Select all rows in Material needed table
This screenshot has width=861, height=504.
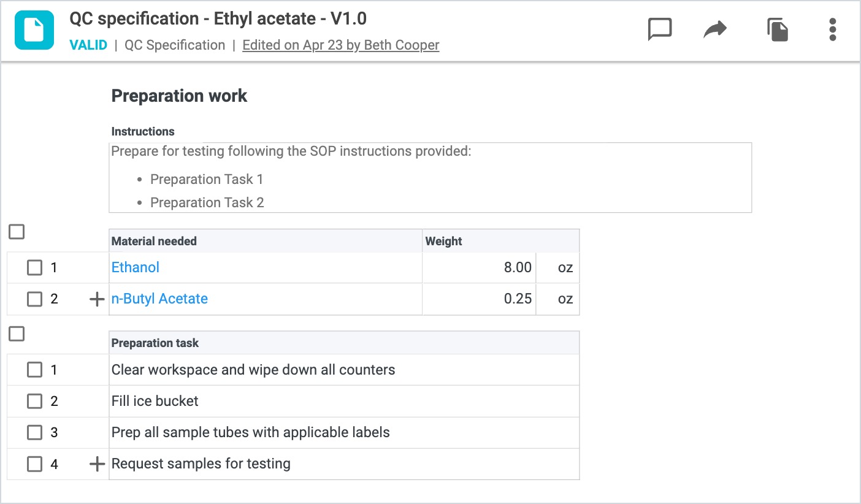(x=17, y=232)
